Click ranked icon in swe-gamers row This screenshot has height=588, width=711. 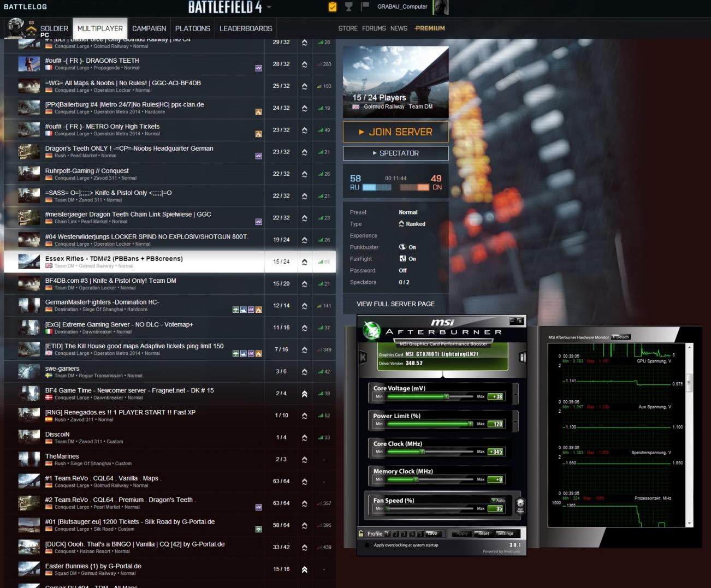(305, 372)
